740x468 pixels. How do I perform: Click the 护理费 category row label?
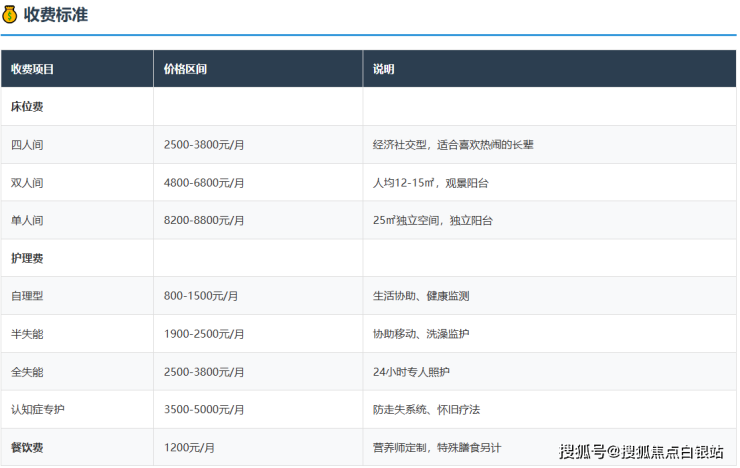click(x=27, y=258)
